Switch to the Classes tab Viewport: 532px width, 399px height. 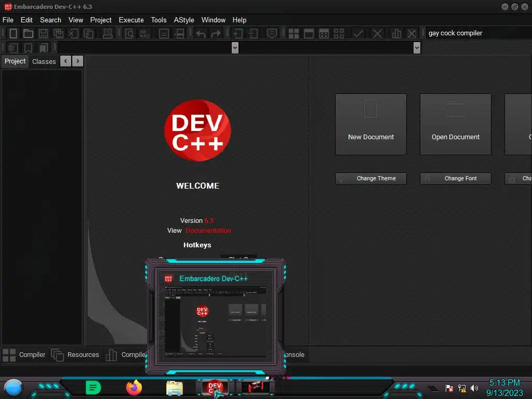click(x=44, y=61)
